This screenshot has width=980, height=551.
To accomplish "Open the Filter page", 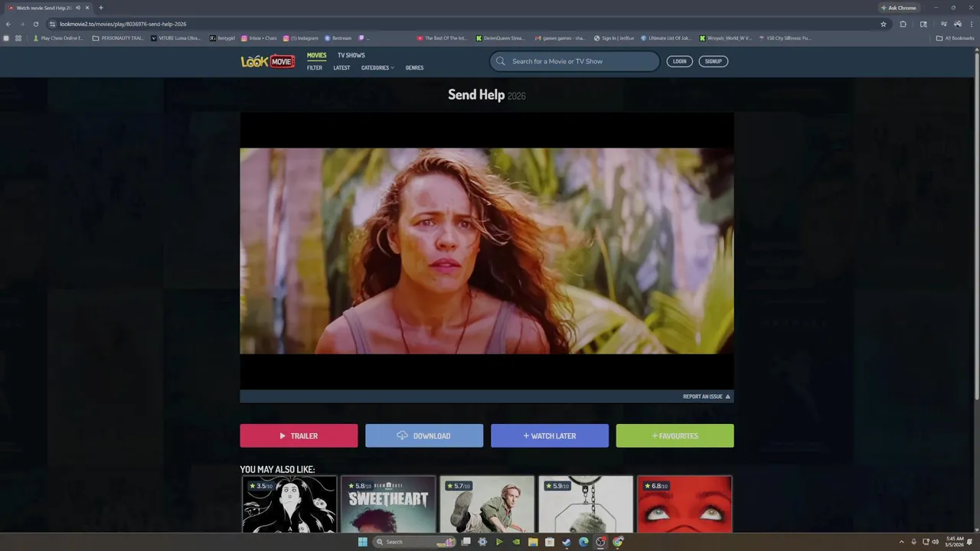I will tap(315, 68).
